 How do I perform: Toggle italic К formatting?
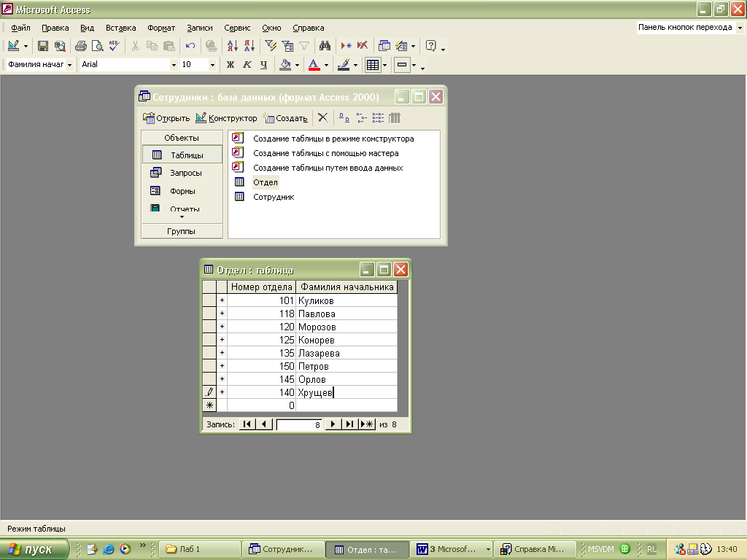click(247, 65)
